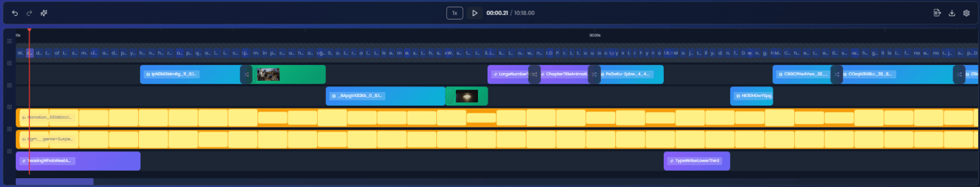Select the C90CPHs4Vws video clip

[x=802, y=74]
